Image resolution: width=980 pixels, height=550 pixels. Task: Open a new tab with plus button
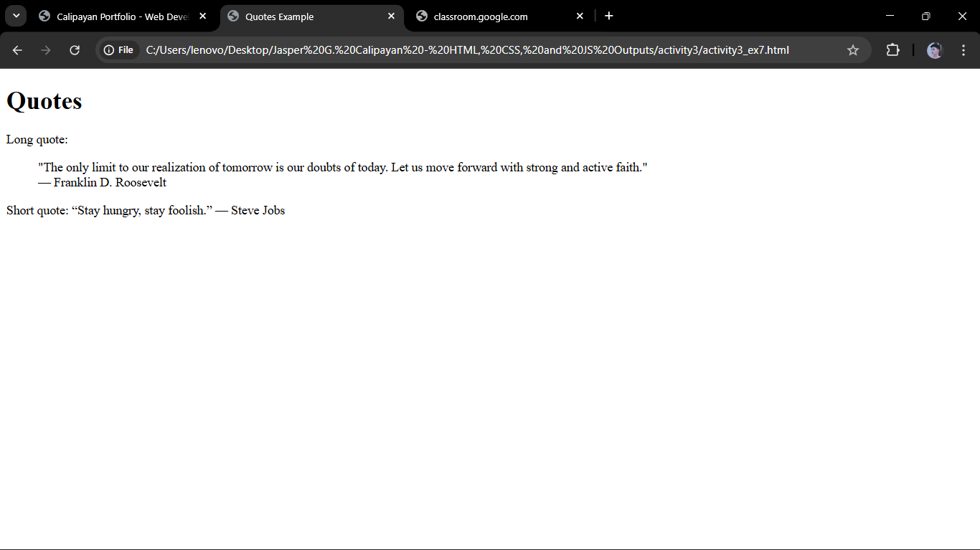coord(609,16)
